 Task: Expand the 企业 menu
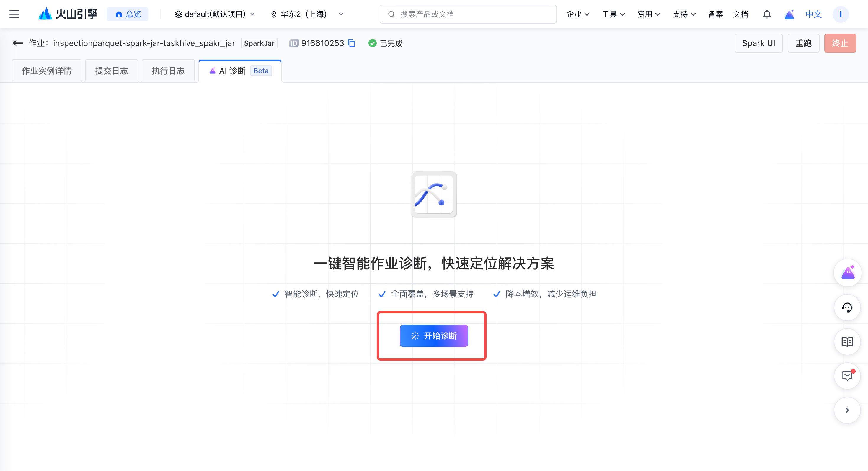click(577, 14)
